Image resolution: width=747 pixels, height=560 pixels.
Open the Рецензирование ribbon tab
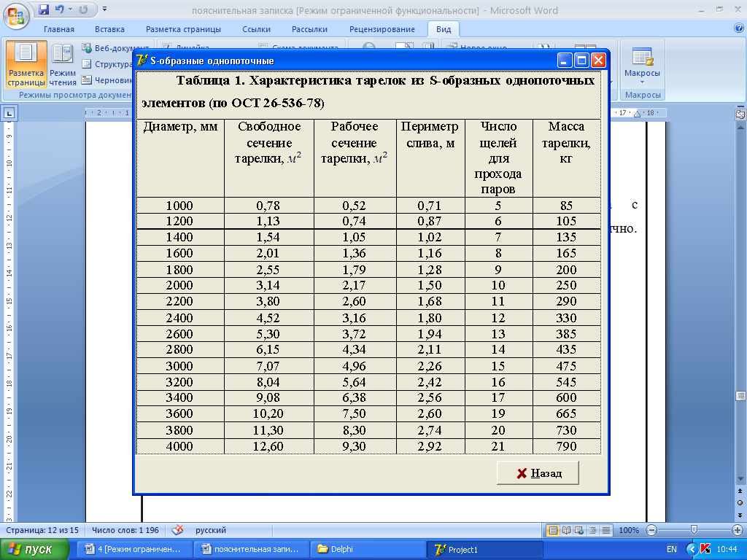[382, 29]
